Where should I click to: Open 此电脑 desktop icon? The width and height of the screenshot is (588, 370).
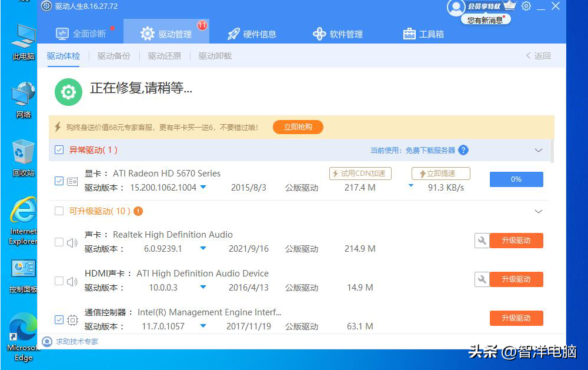pos(24,42)
